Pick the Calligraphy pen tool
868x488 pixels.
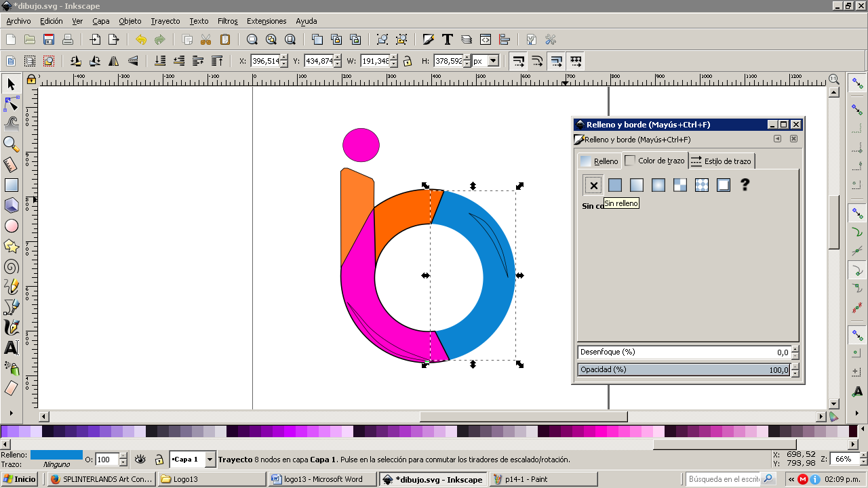point(11,327)
